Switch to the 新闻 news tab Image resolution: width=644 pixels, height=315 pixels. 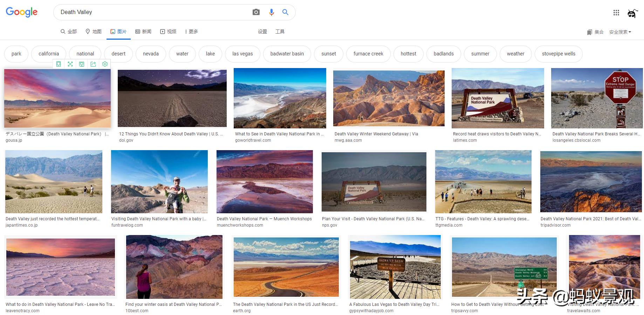(143, 32)
